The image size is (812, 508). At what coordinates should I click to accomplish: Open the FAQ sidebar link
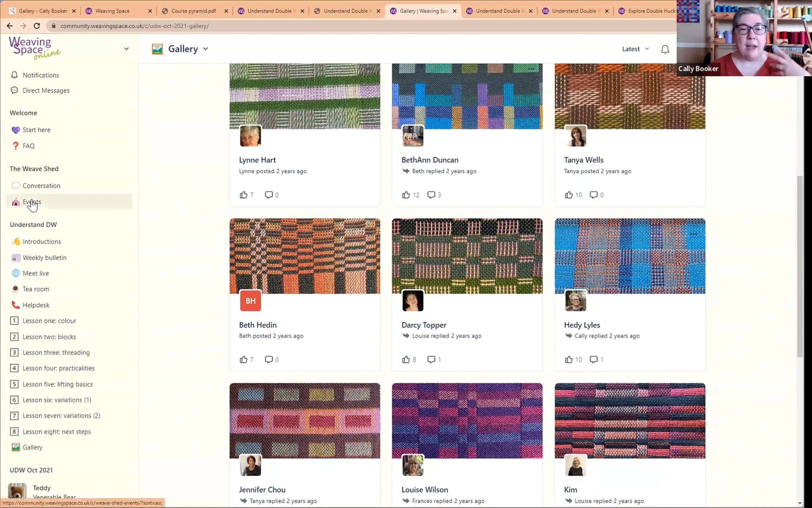69,146
